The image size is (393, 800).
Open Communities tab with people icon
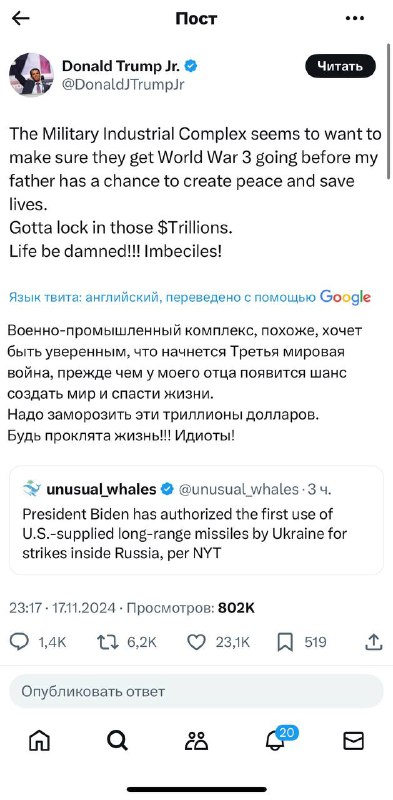[196, 741]
